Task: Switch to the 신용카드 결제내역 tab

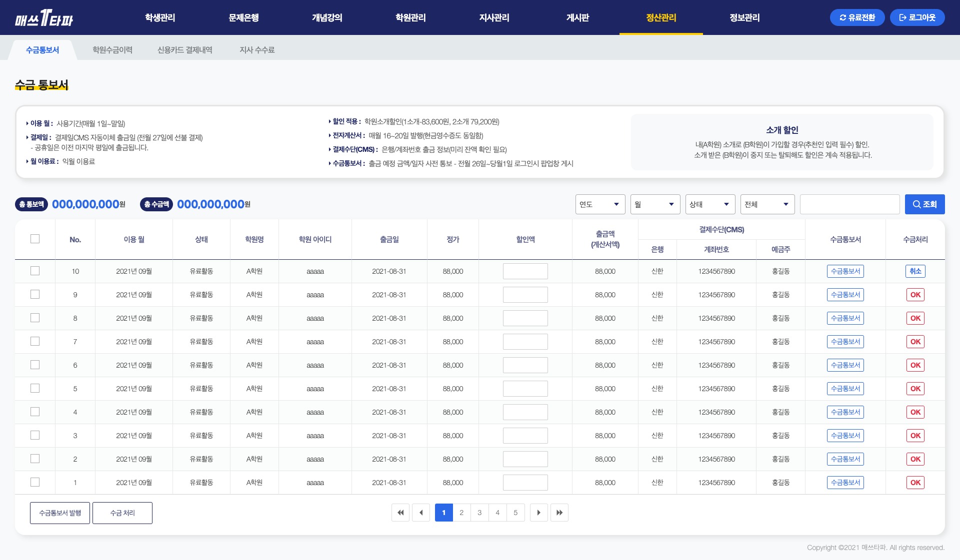Action: coord(185,50)
